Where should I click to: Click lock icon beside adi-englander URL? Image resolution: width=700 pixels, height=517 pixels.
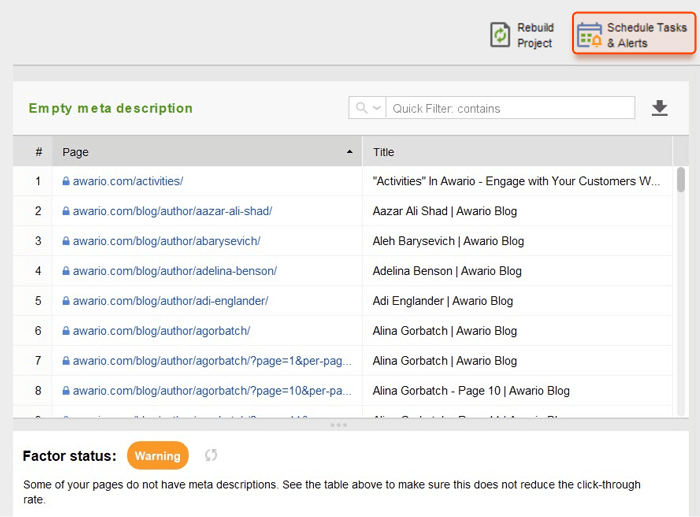click(x=66, y=300)
